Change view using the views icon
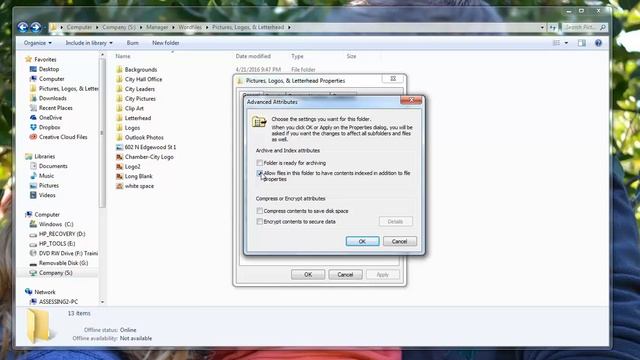 coord(556,43)
